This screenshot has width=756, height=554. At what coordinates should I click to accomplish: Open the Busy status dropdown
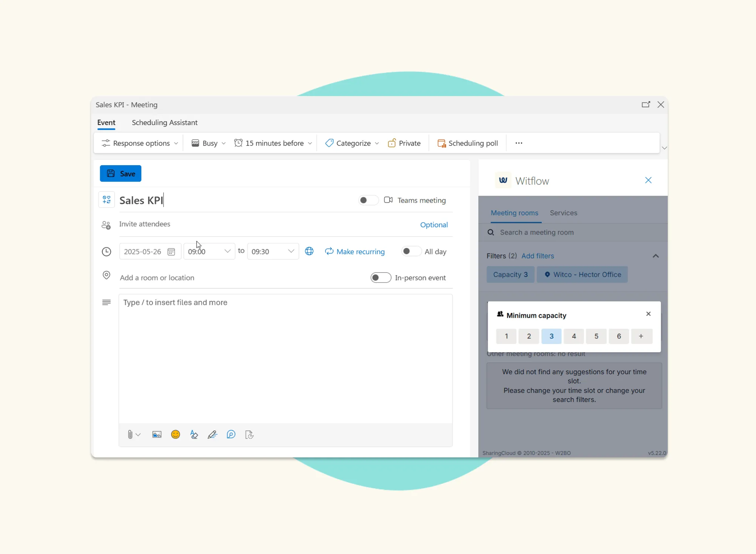pyautogui.click(x=209, y=143)
